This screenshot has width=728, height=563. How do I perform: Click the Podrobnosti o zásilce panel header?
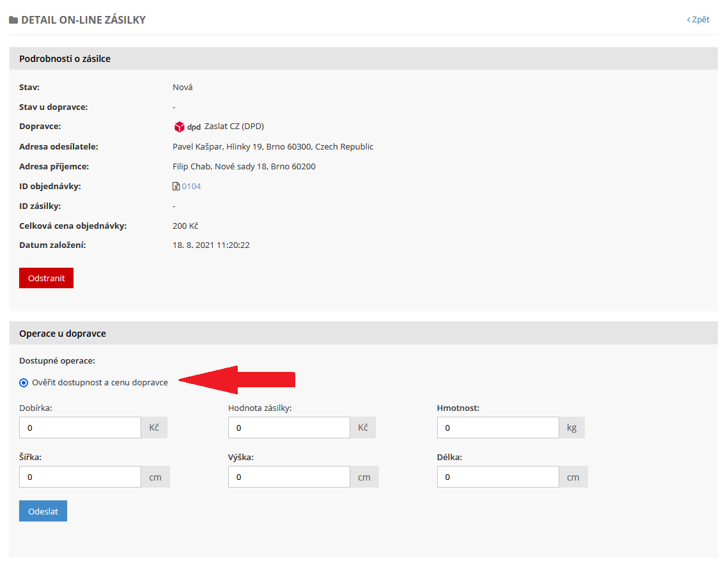coord(65,59)
